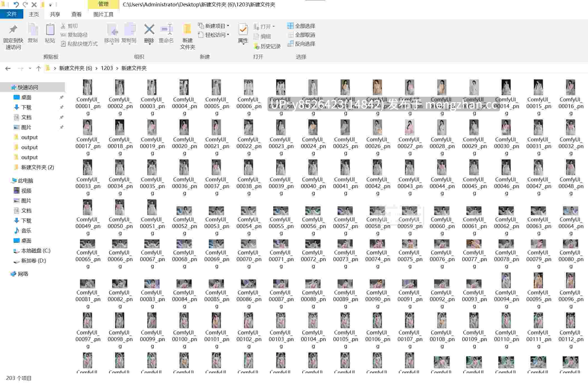The image size is (588, 383).
Task: Click the History (历史记录) icon
Action: click(256, 46)
